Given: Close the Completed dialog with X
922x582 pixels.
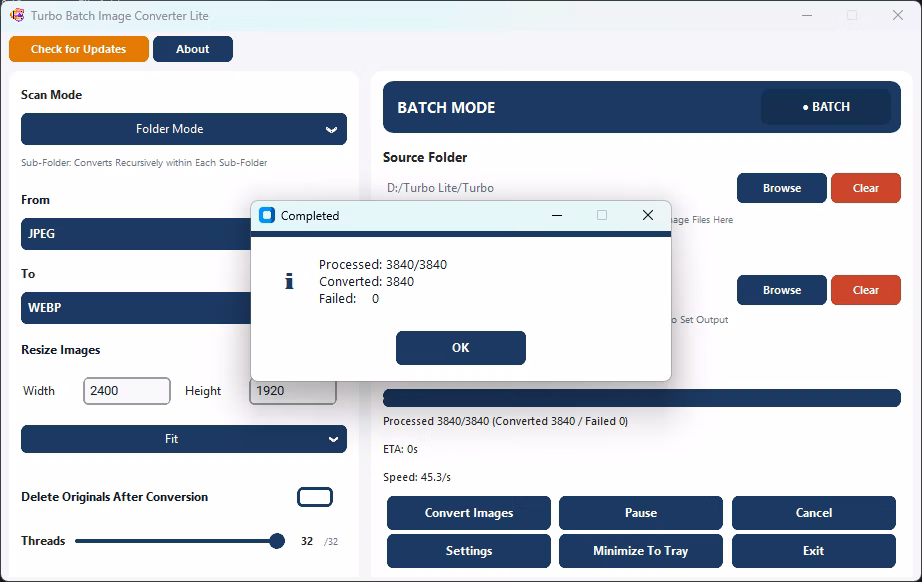Looking at the screenshot, I should tap(647, 215).
